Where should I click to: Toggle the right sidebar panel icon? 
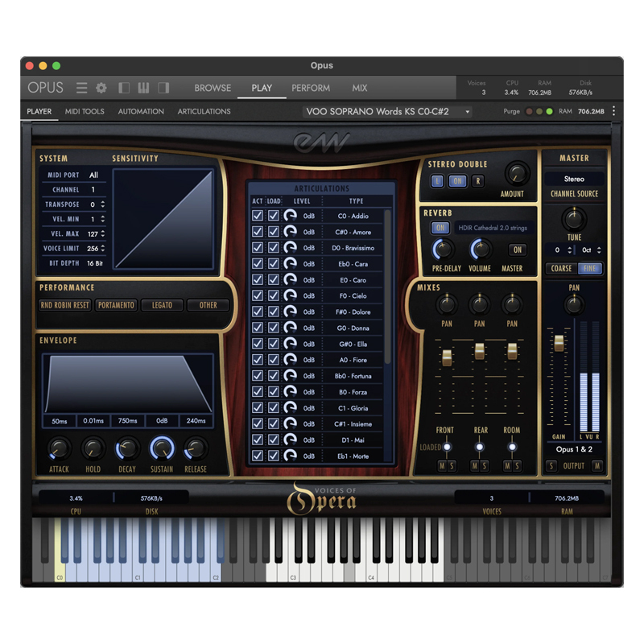pos(163,88)
